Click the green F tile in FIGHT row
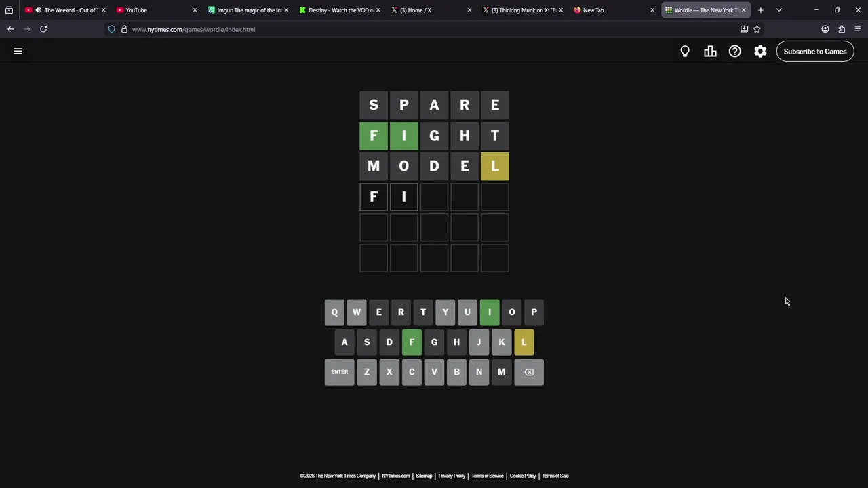This screenshot has width=868, height=488. (x=374, y=136)
